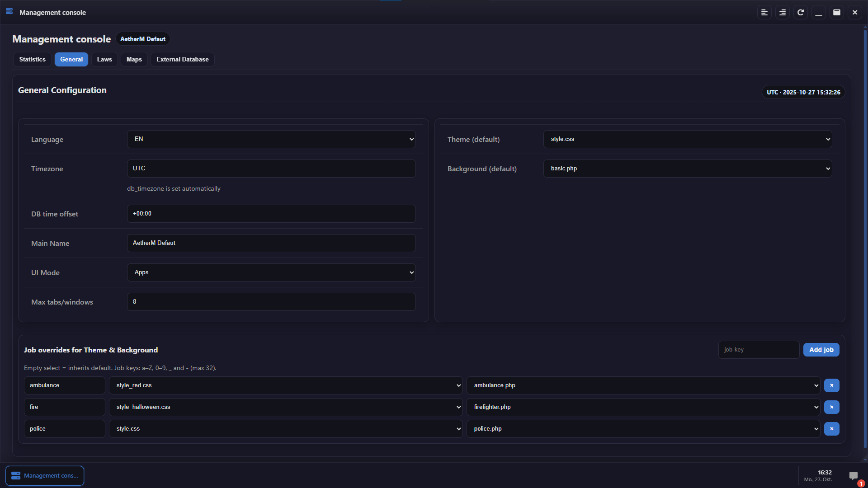Expand the Background (default) dropdown
Image resolution: width=868 pixels, height=488 pixels.
[x=687, y=169]
